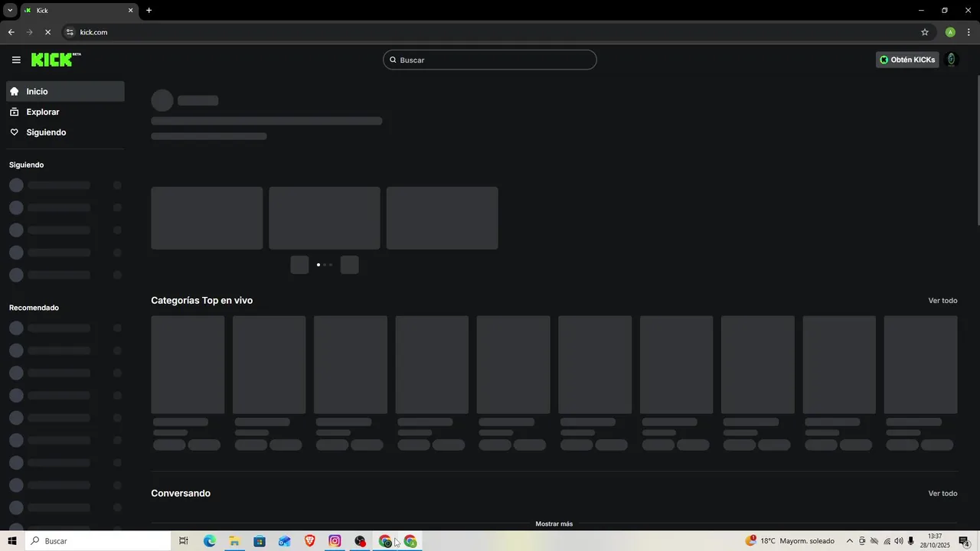
Task: Click Ver todo for Categorías Top en vivo
Action: [942, 301]
